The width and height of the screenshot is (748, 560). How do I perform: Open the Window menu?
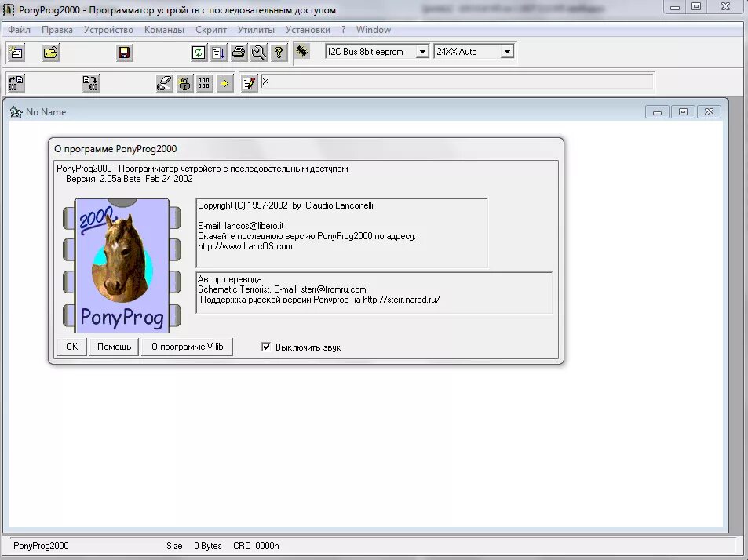pyautogui.click(x=374, y=30)
